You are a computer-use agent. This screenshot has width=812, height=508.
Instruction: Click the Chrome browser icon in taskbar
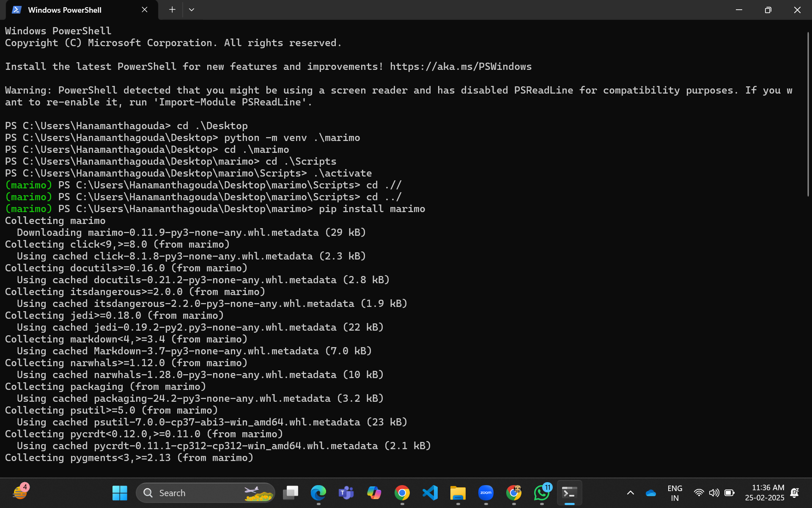pyautogui.click(x=402, y=493)
